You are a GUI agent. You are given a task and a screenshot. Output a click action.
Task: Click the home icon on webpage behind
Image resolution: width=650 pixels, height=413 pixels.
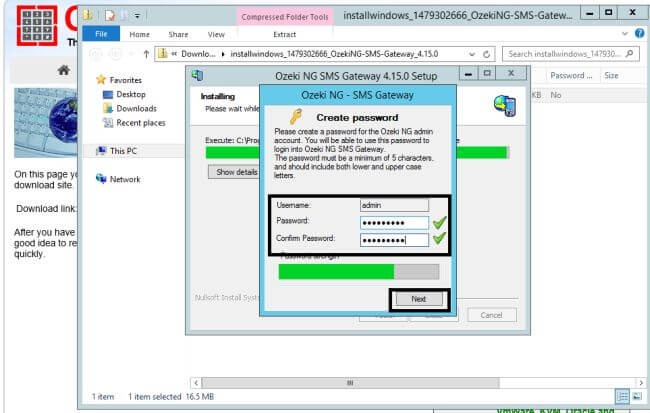(63, 70)
